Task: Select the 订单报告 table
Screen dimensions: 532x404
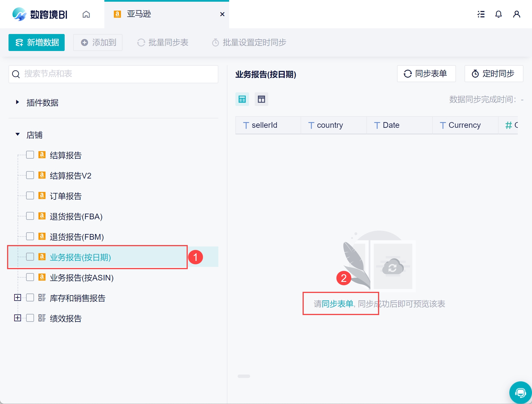Action: (66, 196)
